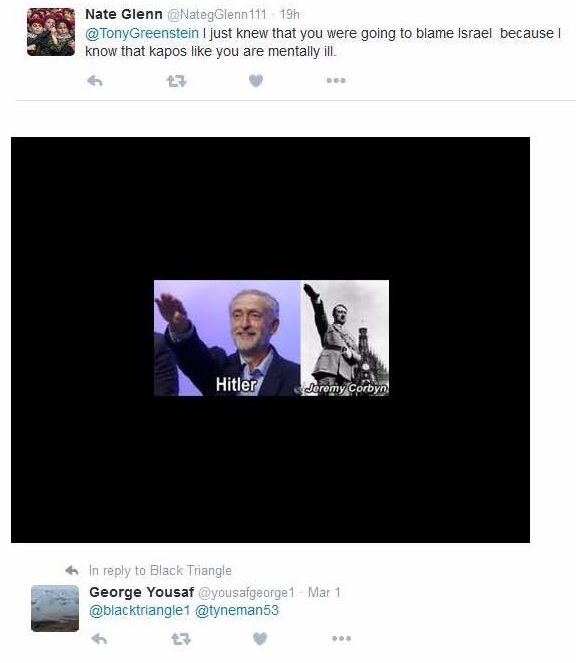
Task: Retweet George Yousaf's tweet
Action: 181,638
